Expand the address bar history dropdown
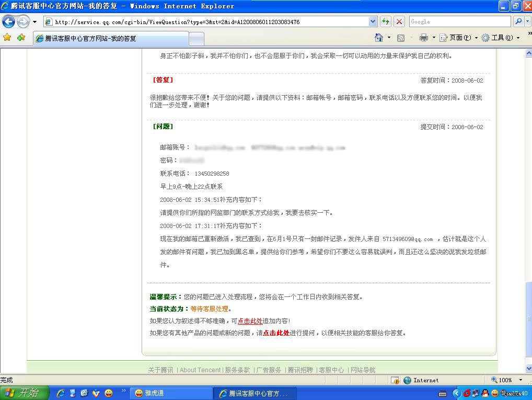 (373, 21)
